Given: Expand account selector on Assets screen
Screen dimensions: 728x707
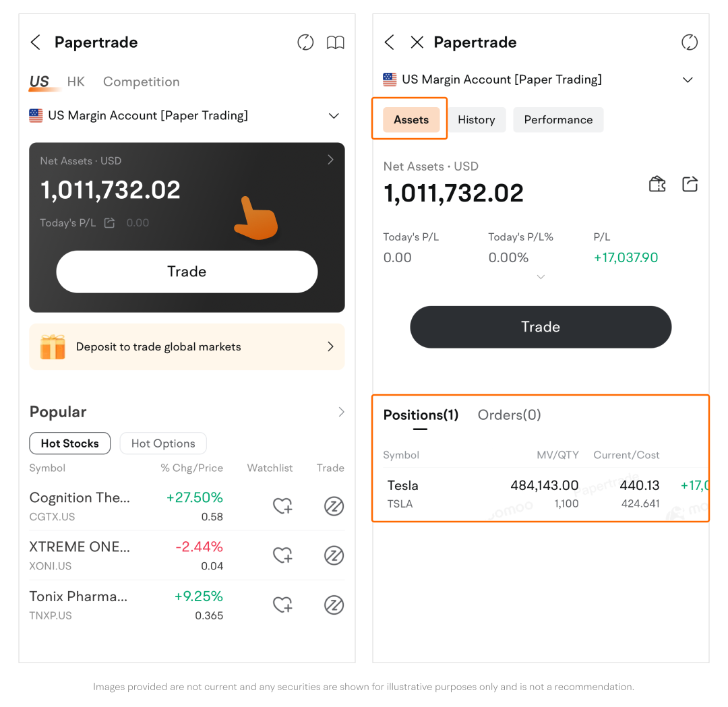Looking at the screenshot, I should click(688, 80).
